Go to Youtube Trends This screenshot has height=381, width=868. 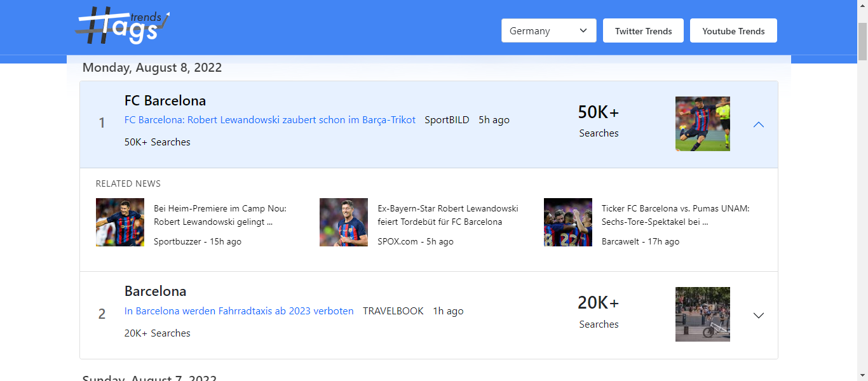(733, 30)
